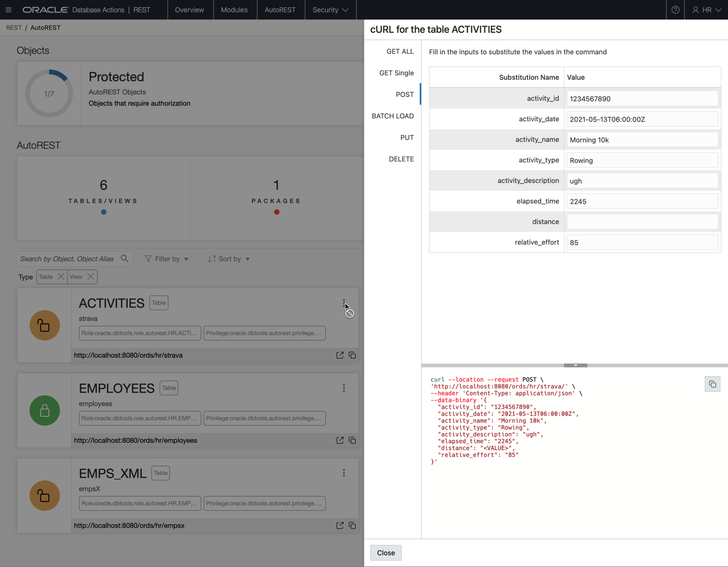The image size is (728, 567).
Task: Copy the empsx endpoint URL
Action: coord(352,525)
